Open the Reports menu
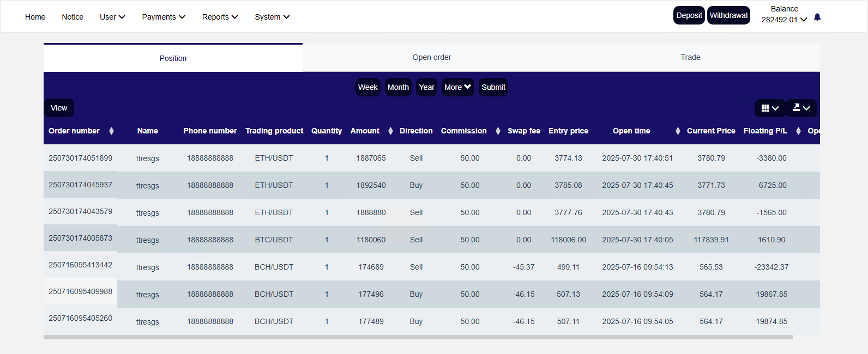The height and width of the screenshot is (354, 868). tap(220, 17)
